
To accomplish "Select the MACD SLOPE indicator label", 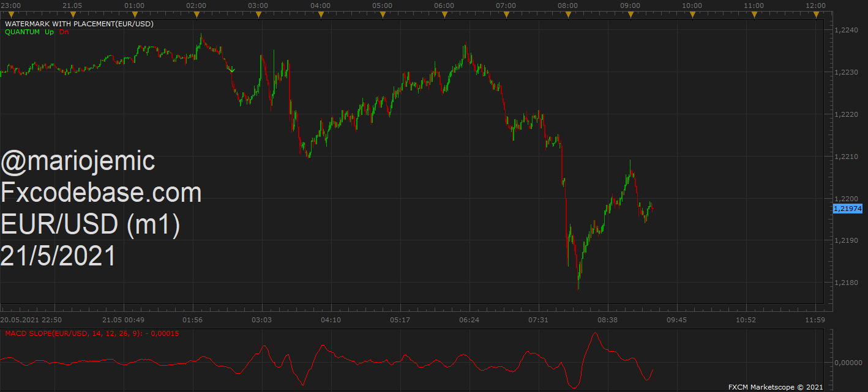I will tap(92, 333).
